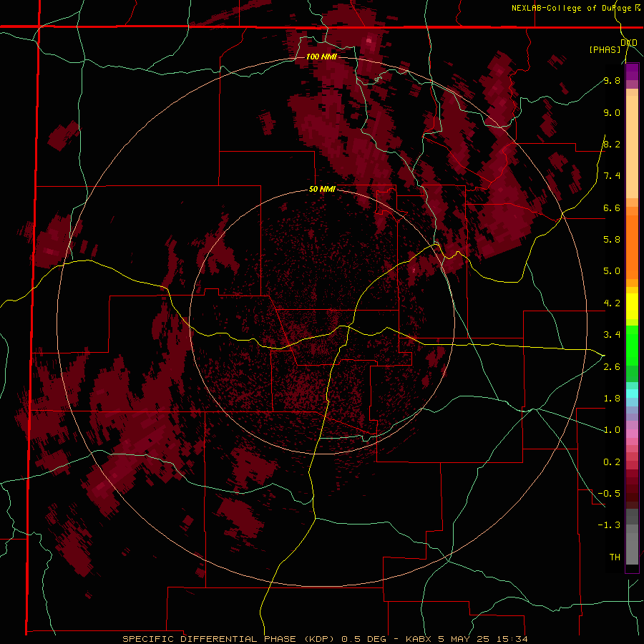
Task: Click the TH threshold label
Action: pyautogui.click(x=615, y=557)
